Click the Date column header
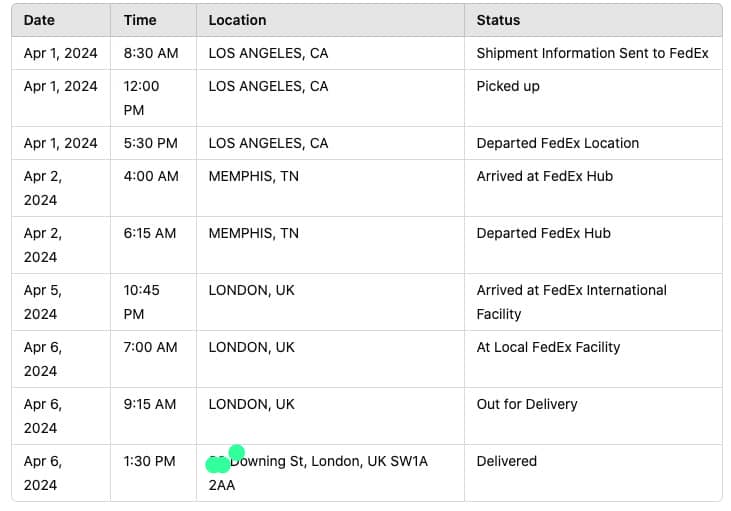This screenshot has width=731, height=511. (40, 20)
